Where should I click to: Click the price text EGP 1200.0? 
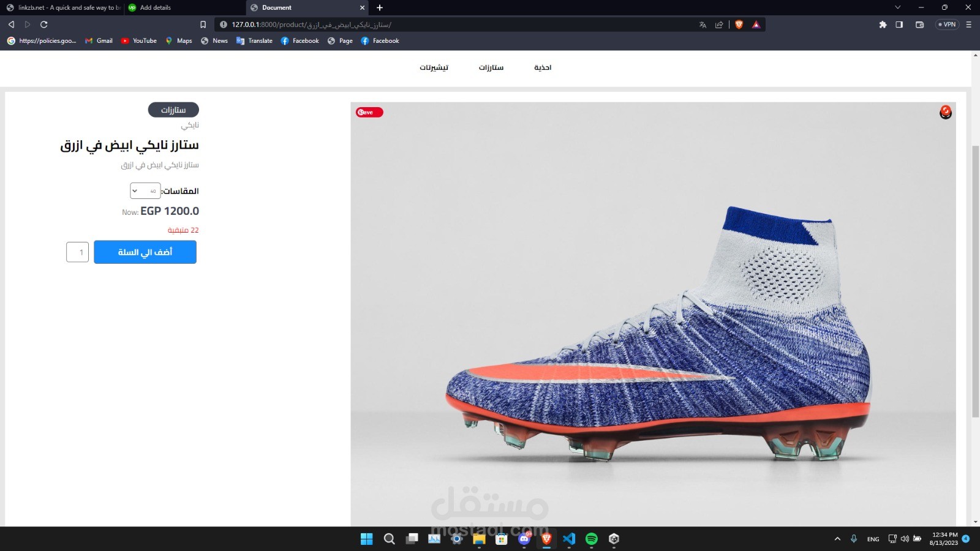(x=170, y=211)
